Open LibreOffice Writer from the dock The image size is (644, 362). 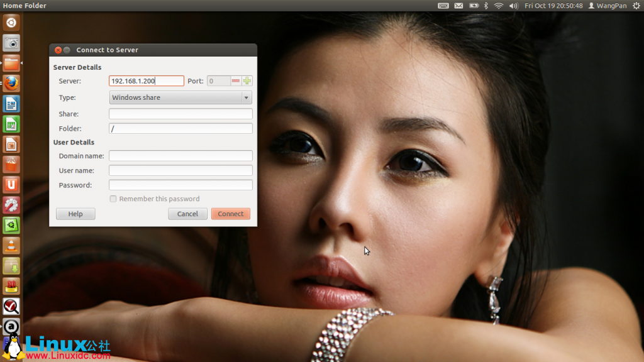click(11, 104)
